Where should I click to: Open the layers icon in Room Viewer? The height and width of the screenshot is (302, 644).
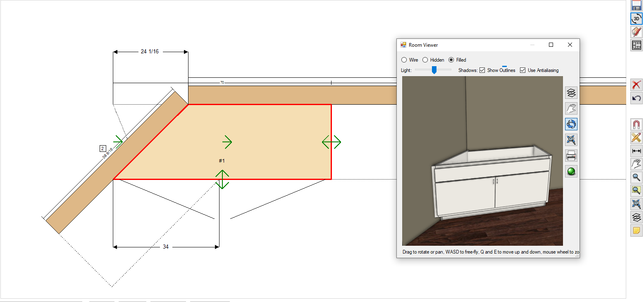click(x=571, y=93)
